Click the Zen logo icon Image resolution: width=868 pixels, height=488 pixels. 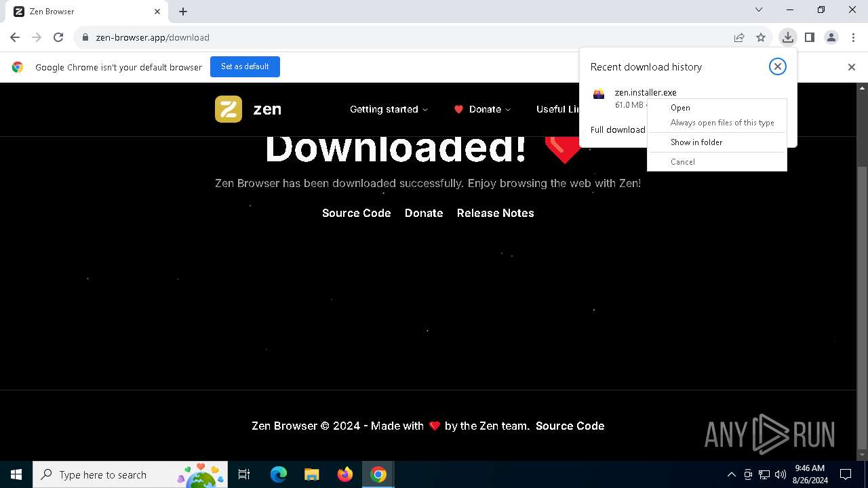coord(229,109)
